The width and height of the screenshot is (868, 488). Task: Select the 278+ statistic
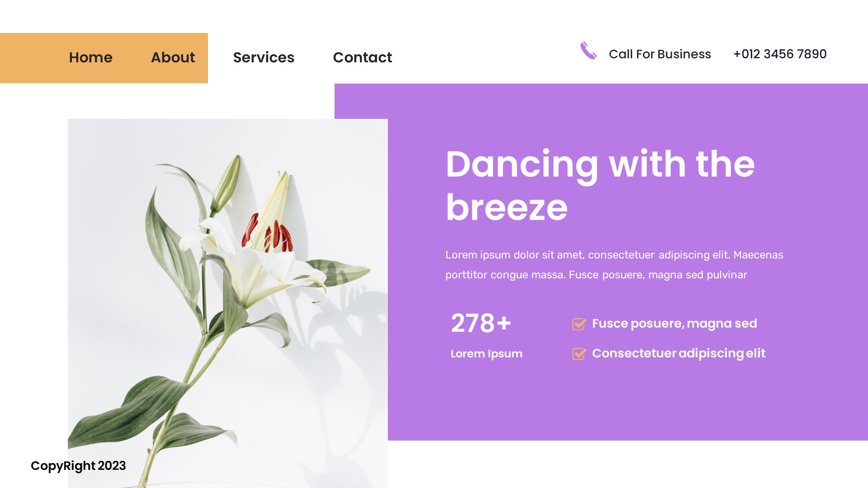pyautogui.click(x=481, y=323)
